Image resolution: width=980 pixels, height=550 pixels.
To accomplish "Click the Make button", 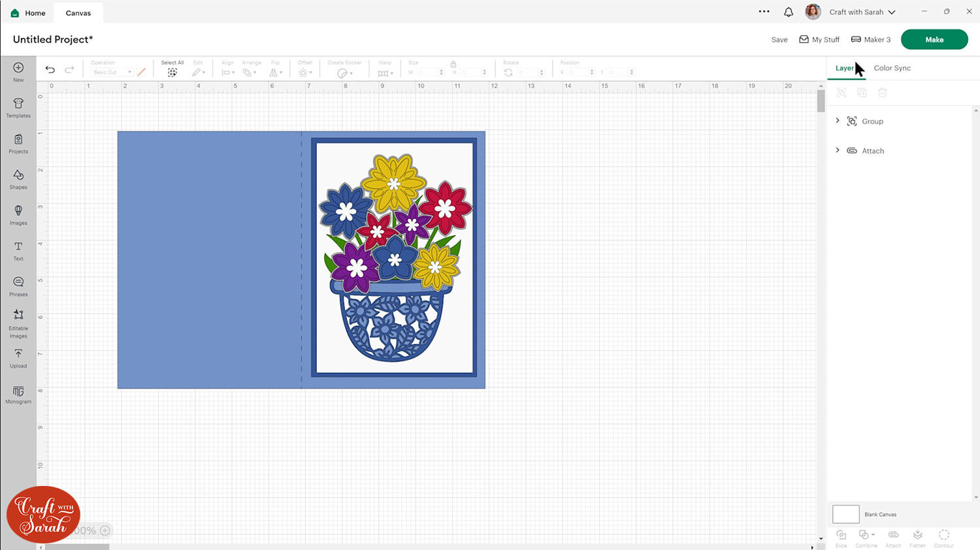I will pos(934,39).
